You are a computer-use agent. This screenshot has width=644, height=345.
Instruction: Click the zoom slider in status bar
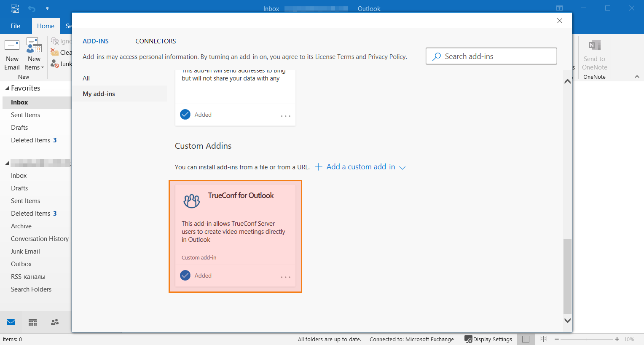(x=586, y=339)
